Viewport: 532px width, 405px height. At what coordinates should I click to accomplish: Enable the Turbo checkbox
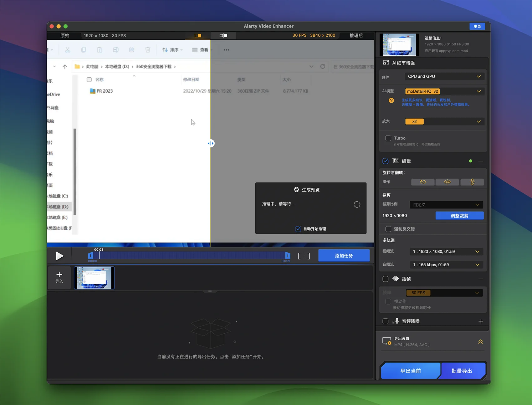(388, 138)
